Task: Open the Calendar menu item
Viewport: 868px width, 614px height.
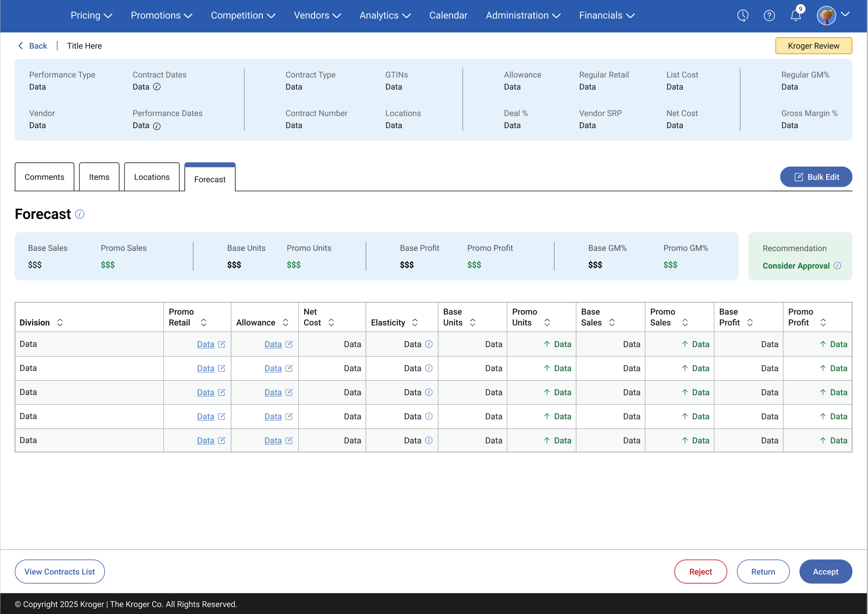Action: point(448,16)
